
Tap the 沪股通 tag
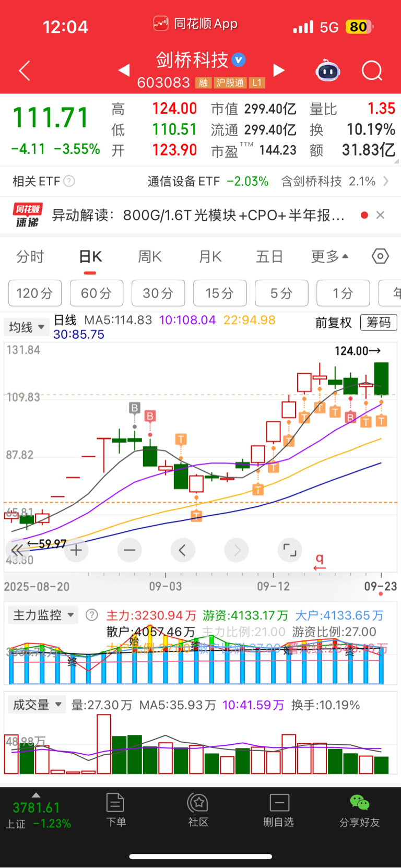tap(230, 82)
